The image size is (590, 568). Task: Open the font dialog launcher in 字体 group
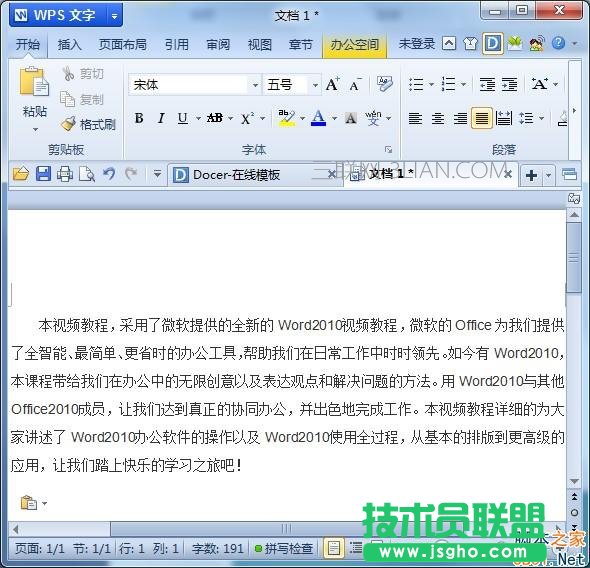pyautogui.click(x=389, y=150)
